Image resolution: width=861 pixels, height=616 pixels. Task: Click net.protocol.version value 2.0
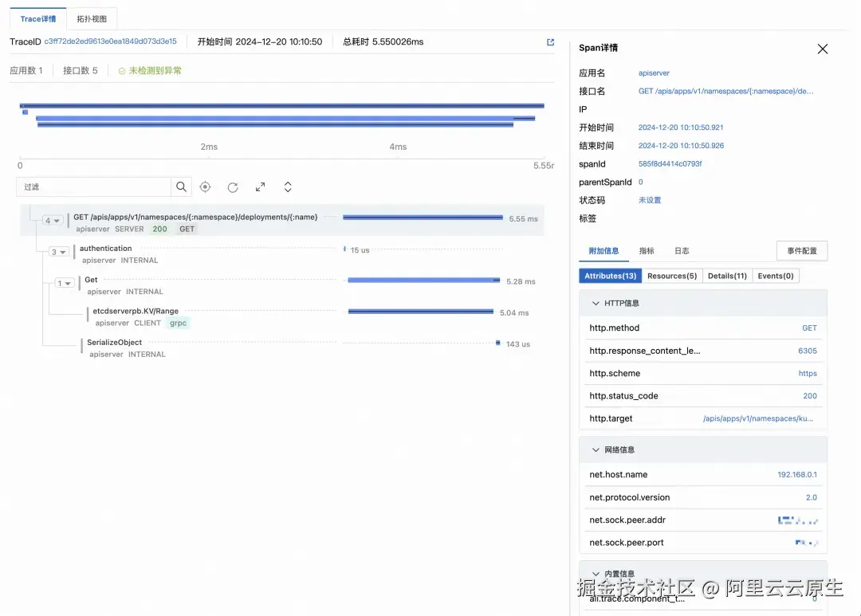point(811,497)
